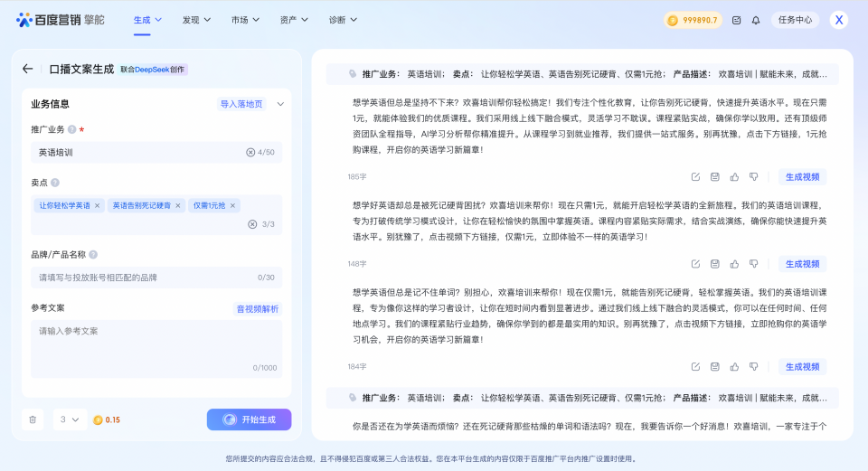Click the edit icon under the 185字 script
Image resolution: width=868 pixels, height=471 pixels.
coord(695,177)
